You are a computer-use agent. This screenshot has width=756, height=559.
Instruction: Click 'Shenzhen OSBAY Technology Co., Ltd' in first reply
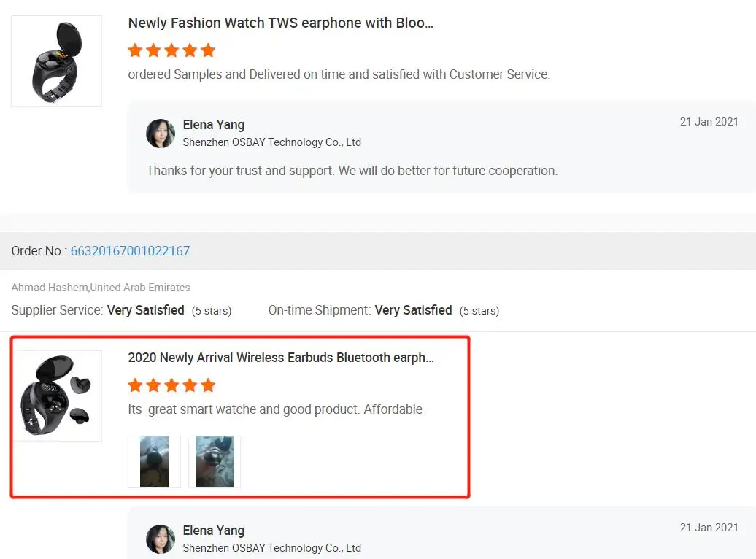[271, 142]
